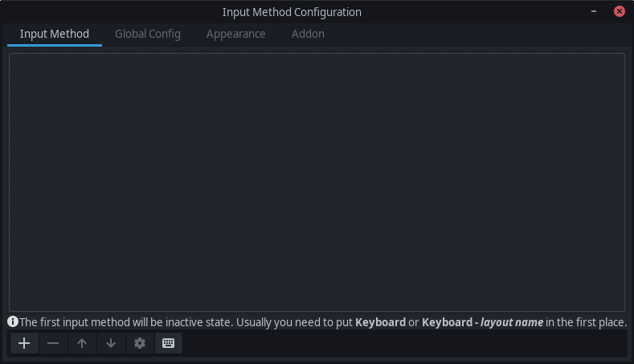Close the Input Method Configuration window
This screenshot has width=634, height=364.
pyautogui.click(x=619, y=11)
